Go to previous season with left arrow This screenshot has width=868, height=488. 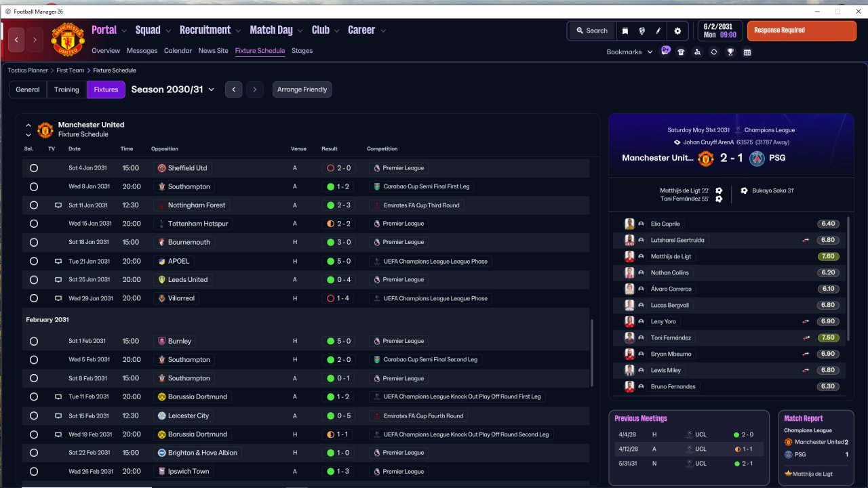[233, 89]
